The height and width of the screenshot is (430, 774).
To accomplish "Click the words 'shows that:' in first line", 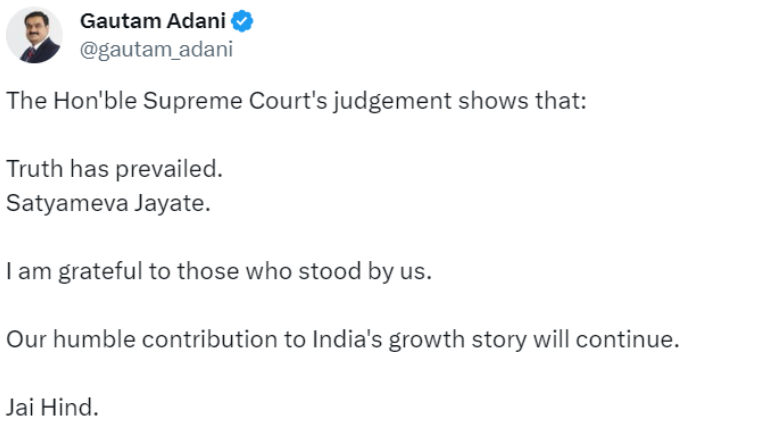I will pos(522,101).
